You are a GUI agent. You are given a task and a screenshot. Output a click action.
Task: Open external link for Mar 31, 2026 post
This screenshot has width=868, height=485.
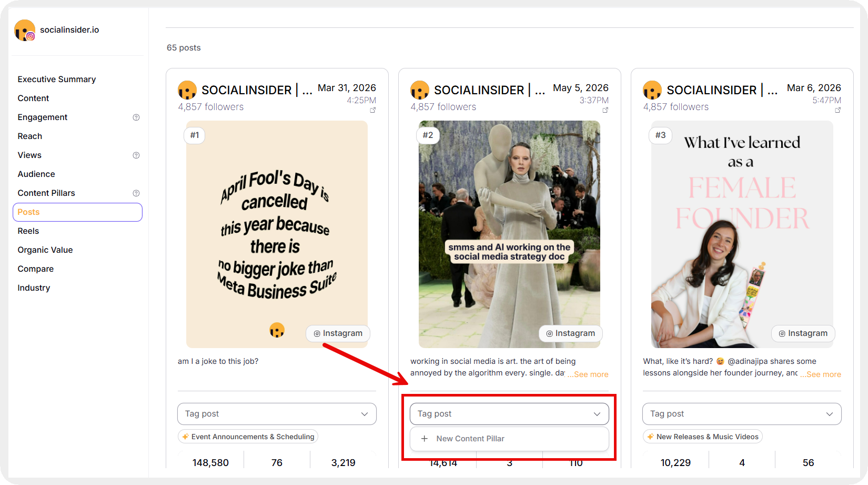[x=373, y=110]
